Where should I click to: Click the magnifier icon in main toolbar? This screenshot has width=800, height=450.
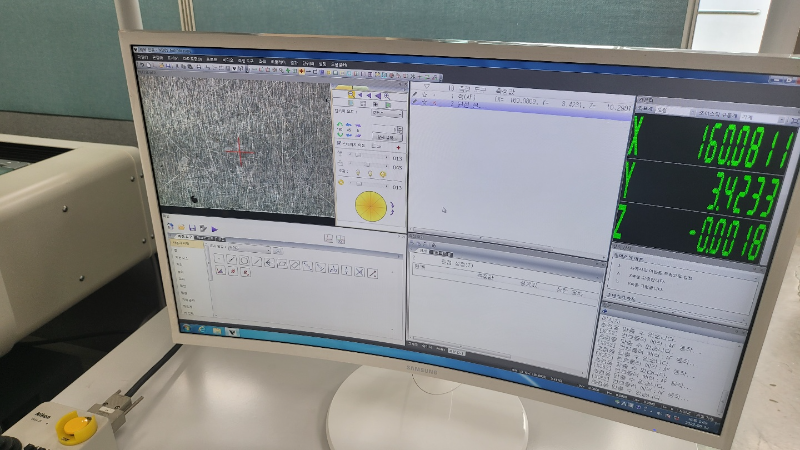[281, 70]
